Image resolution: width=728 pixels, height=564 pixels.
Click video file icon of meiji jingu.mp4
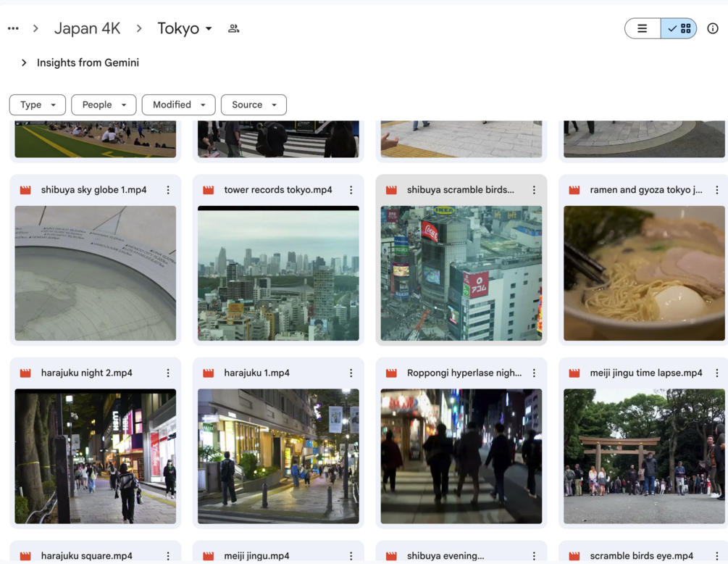tap(209, 556)
